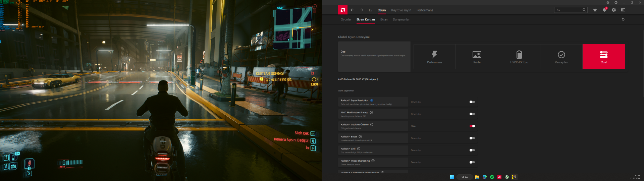
Task: Open help icon for AMD Fluid Motion Frames
Action: [x=371, y=113]
